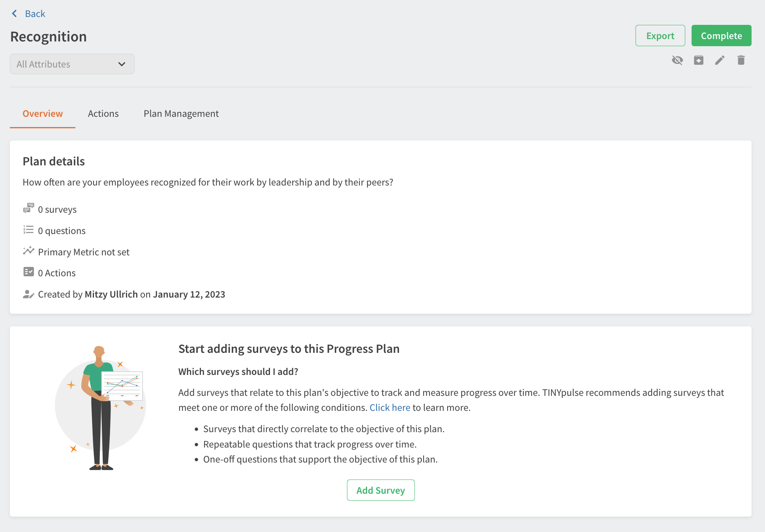The image size is (765, 532).
Task: Follow the 'Click here' link
Action: point(390,408)
